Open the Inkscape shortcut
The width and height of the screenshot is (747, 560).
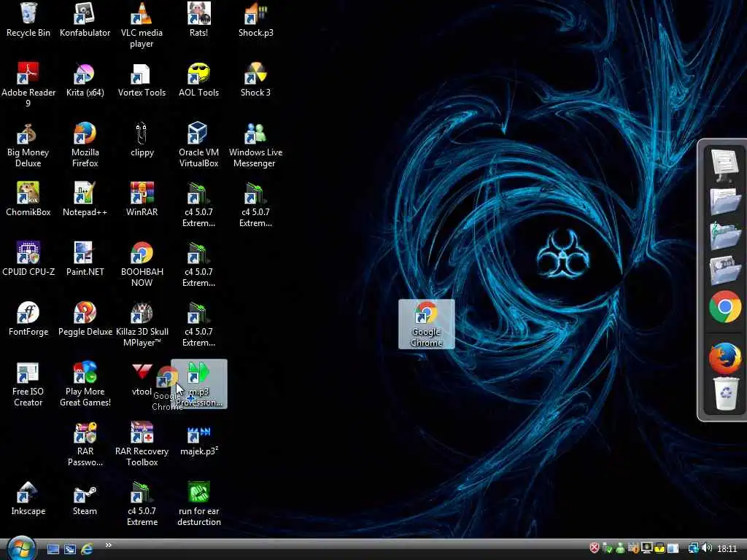(x=28, y=498)
